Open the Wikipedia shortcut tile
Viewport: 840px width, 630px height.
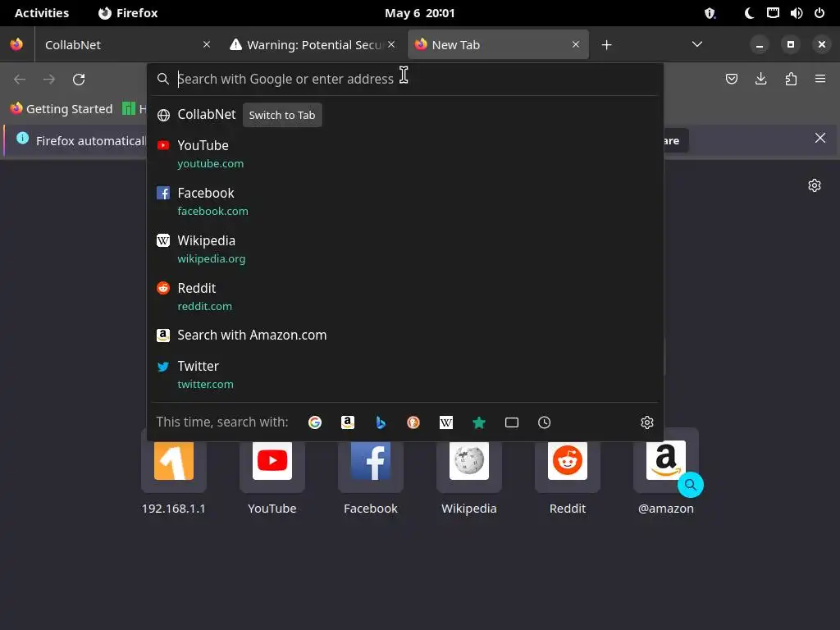(x=468, y=472)
